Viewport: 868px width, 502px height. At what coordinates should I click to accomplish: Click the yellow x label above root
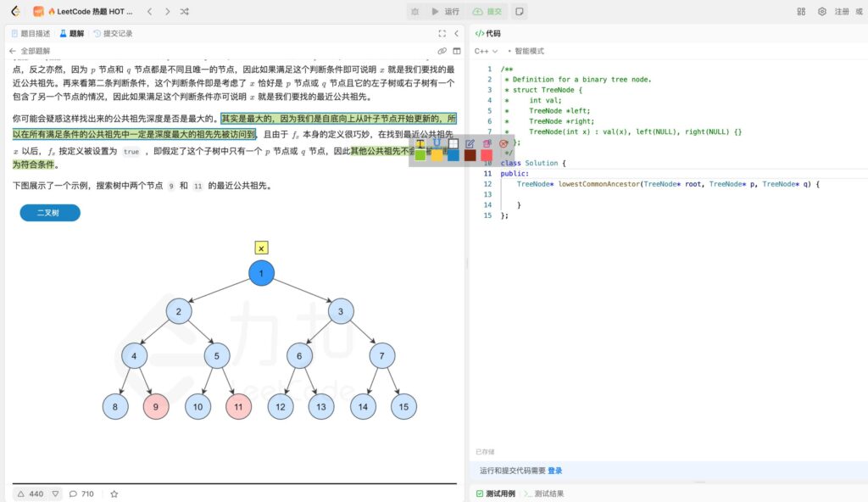pyautogui.click(x=261, y=248)
